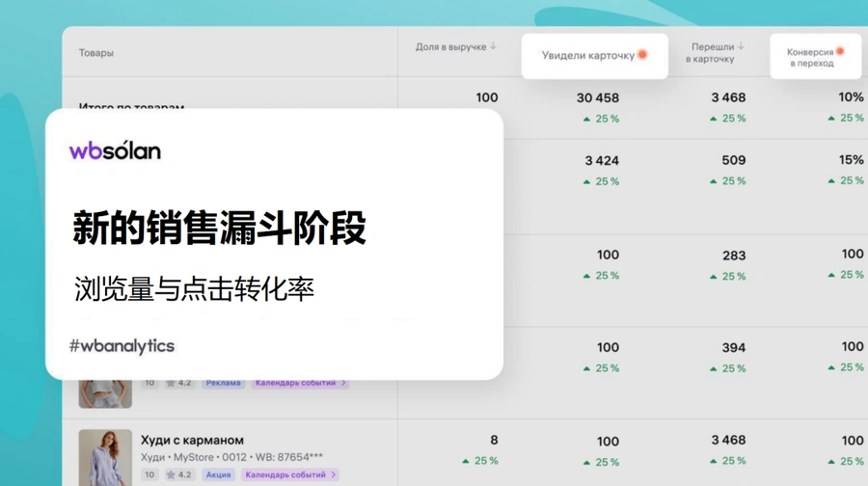Click the 30 458 total card views value

pyautogui.click(x=598, y=98)
